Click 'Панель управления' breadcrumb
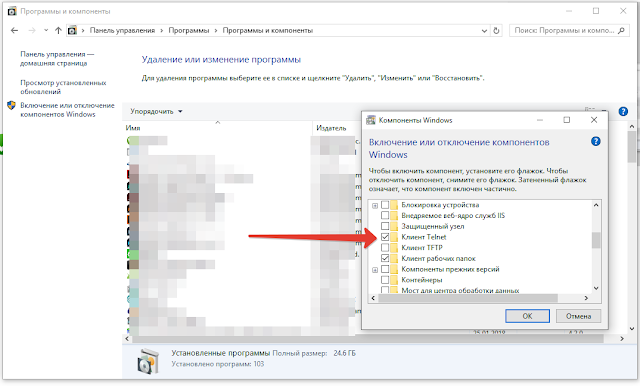Screen dimensions: 640x386 [122, 30]
